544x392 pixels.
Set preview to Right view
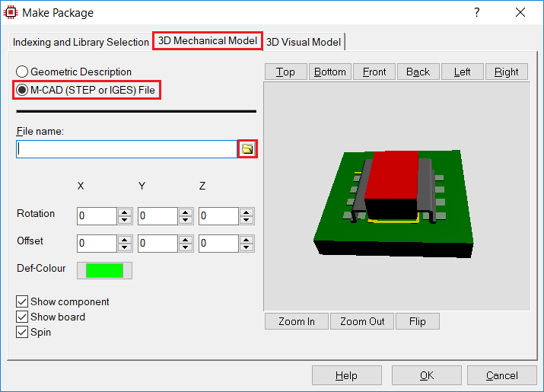pos(507,72)
